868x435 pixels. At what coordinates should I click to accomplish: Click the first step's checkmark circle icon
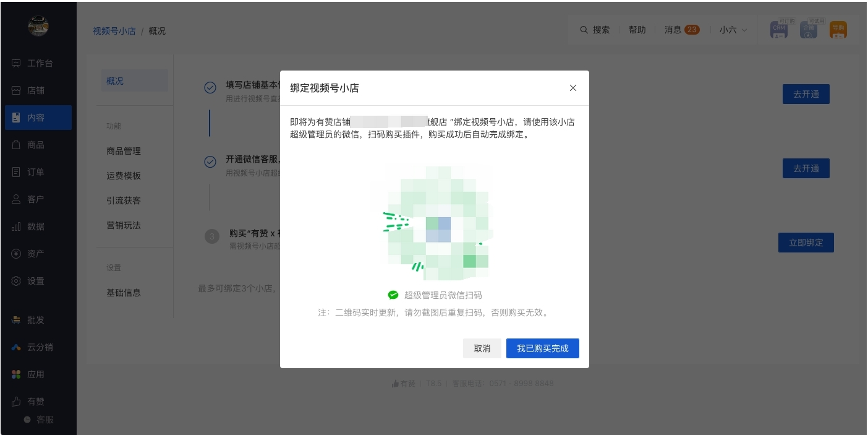pos(210,88)
